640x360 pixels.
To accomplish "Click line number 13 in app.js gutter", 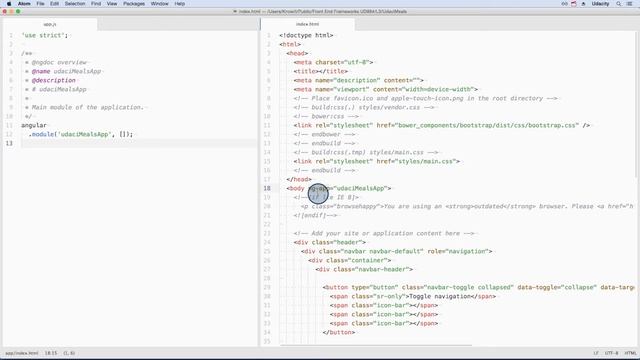I will [x=9, y=143].
